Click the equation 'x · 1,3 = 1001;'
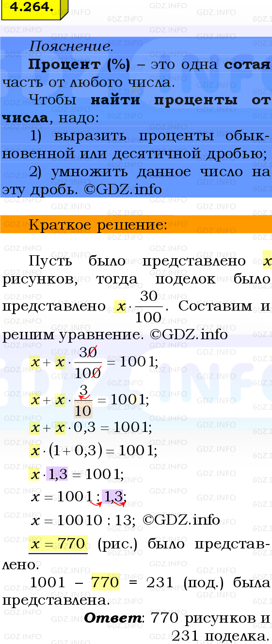 coord(76,475)
